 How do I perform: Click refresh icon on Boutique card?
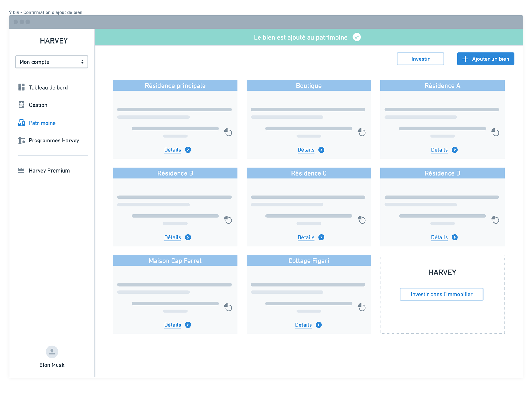(x=362, y=132)
